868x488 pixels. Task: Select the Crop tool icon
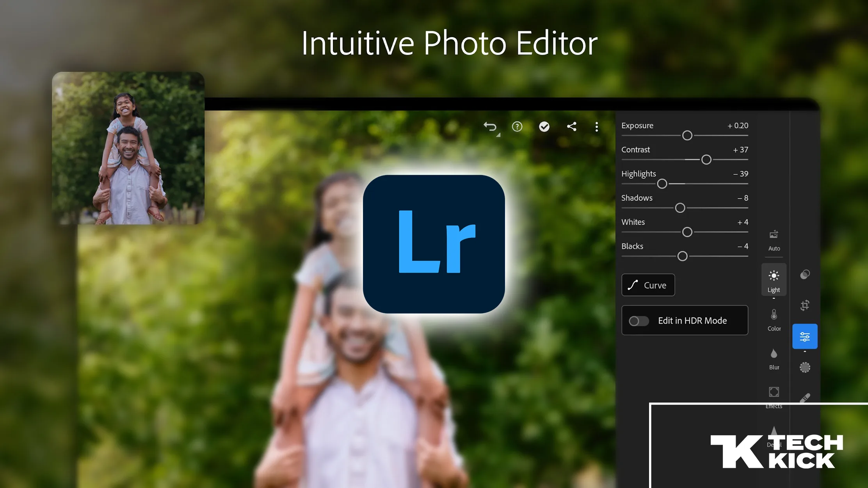pos(806,305)
